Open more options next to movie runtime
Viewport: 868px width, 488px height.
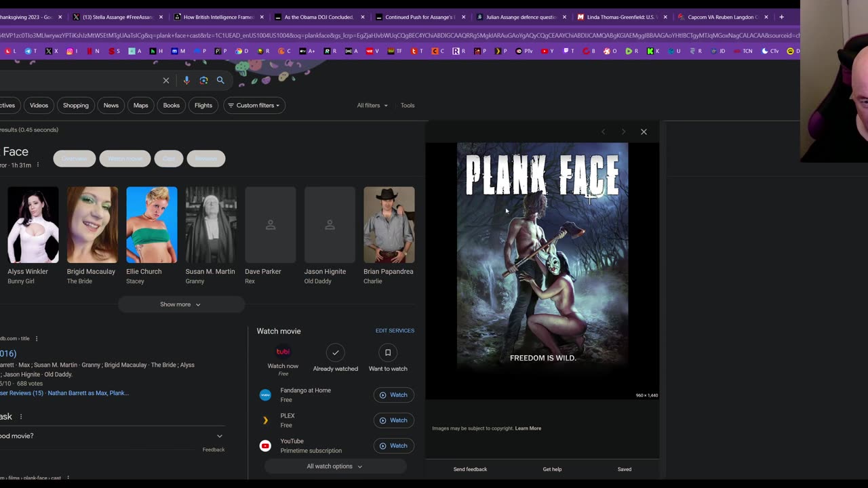[37, 165]
